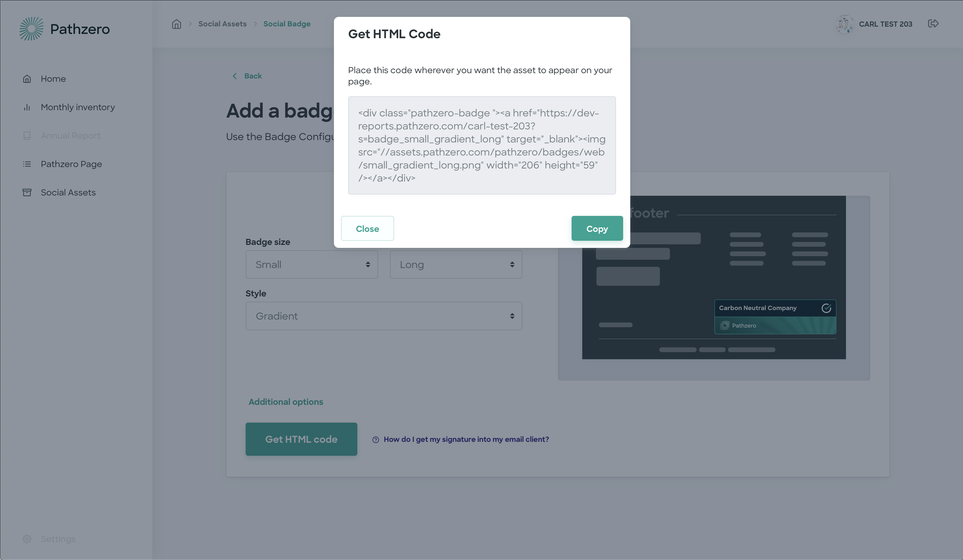Open Home in the sidebar

(x=53, y=79)
